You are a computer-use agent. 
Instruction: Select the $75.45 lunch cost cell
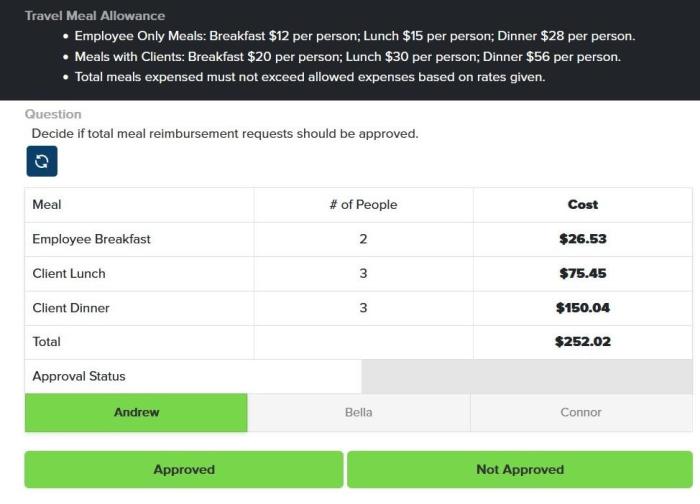point(583,274)
